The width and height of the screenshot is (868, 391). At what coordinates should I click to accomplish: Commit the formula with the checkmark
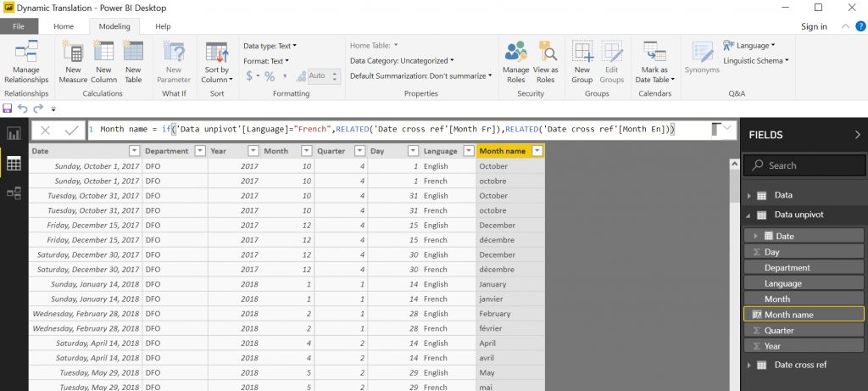coord(71,130)
